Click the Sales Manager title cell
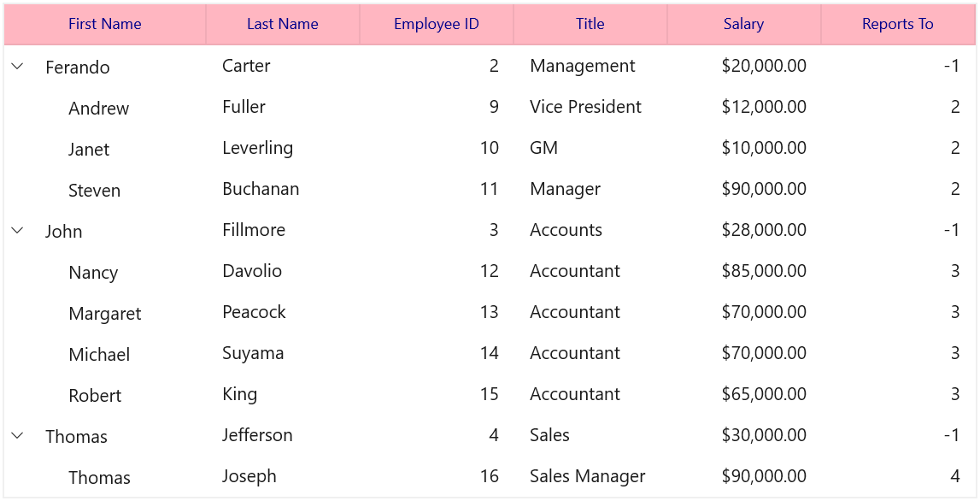 (590, 476)
